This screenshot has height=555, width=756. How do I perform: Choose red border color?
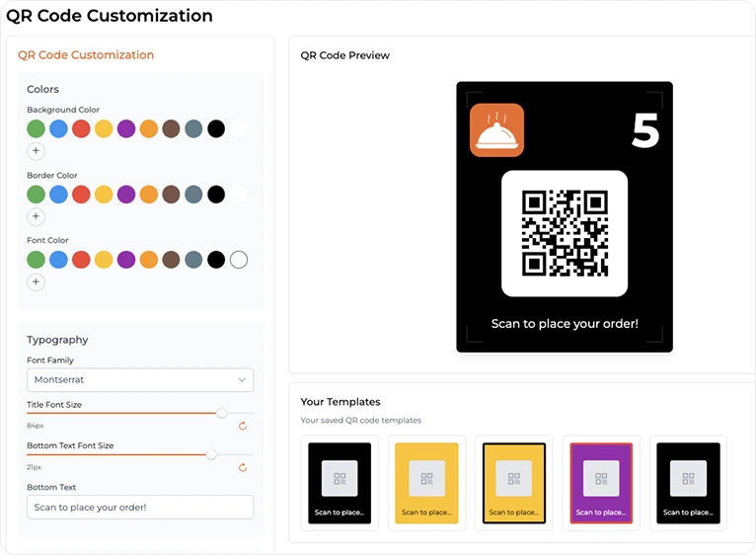click(x=81, y=194)
